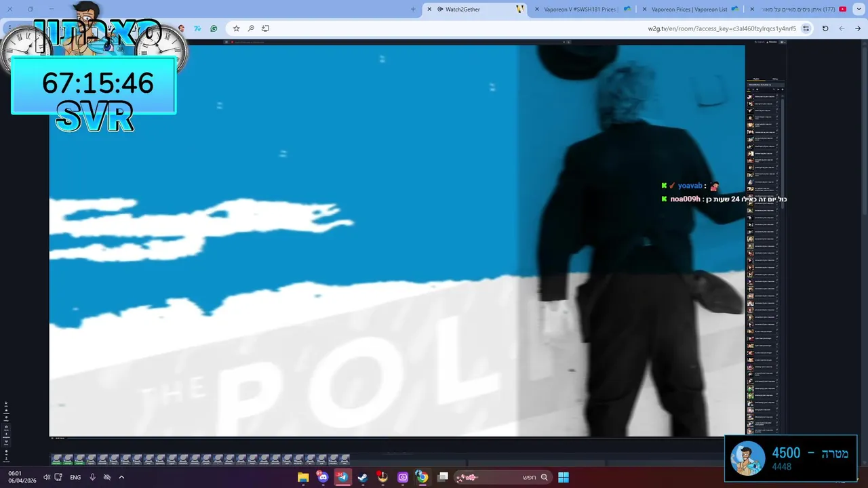The image size is (868, 488).
Task: Switch to the YouTube (177) browser tab
Action: 800,9
